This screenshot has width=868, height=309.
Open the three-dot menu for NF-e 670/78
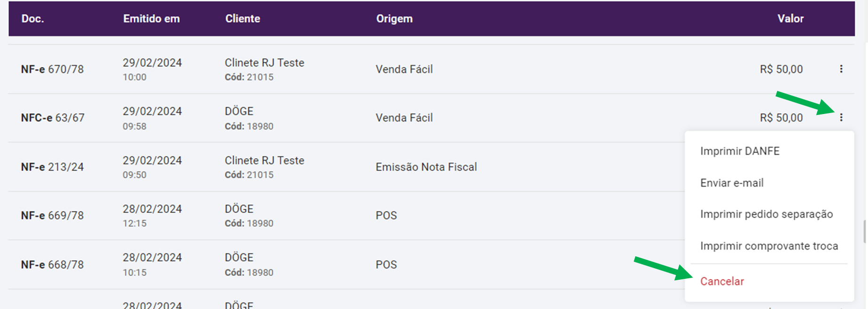(841, 69)
